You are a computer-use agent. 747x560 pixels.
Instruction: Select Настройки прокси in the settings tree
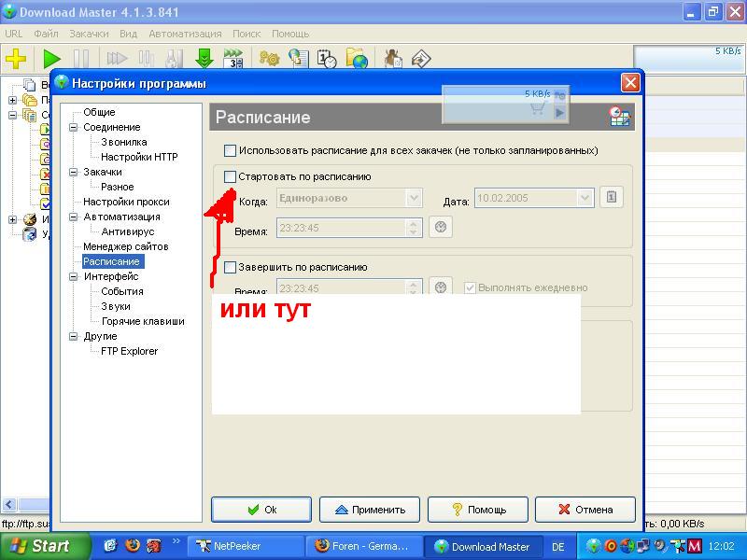[126, 202]
